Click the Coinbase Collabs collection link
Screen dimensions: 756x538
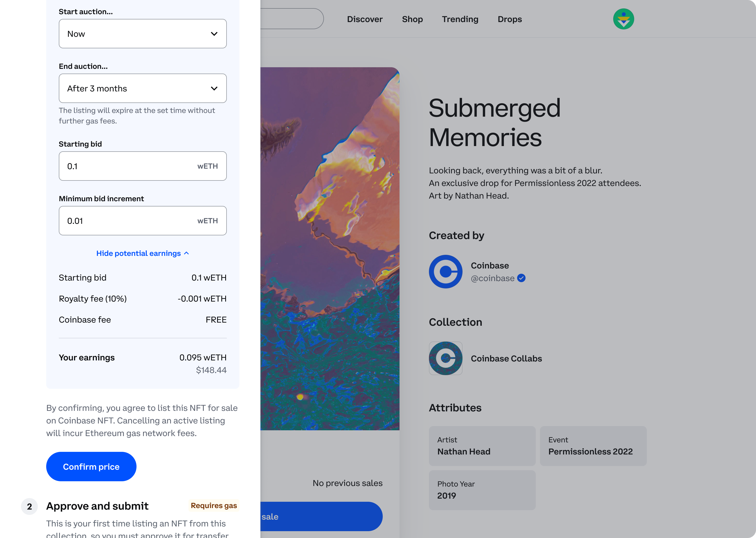pos(506,358)
